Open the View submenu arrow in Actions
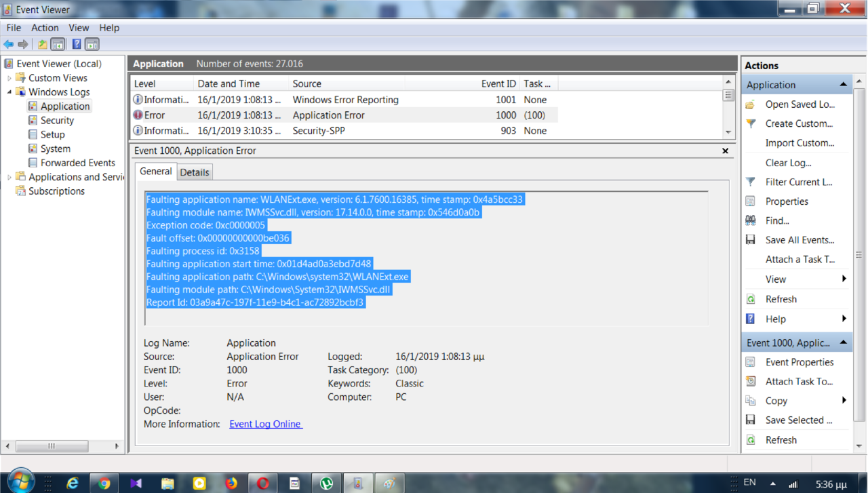This screenshot has width=868, height=493. tap(844, 279)
